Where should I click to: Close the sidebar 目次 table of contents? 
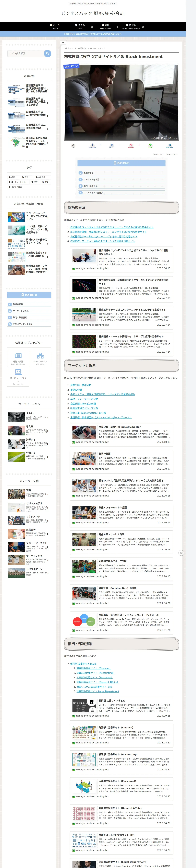(29, 295)
